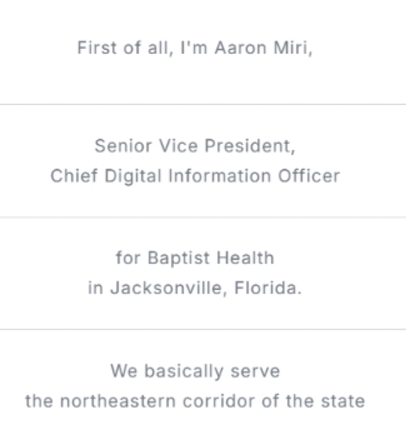Click the word "Baptist" in the third segment
The image size is (406, 440).
click(x=179, y=258)
